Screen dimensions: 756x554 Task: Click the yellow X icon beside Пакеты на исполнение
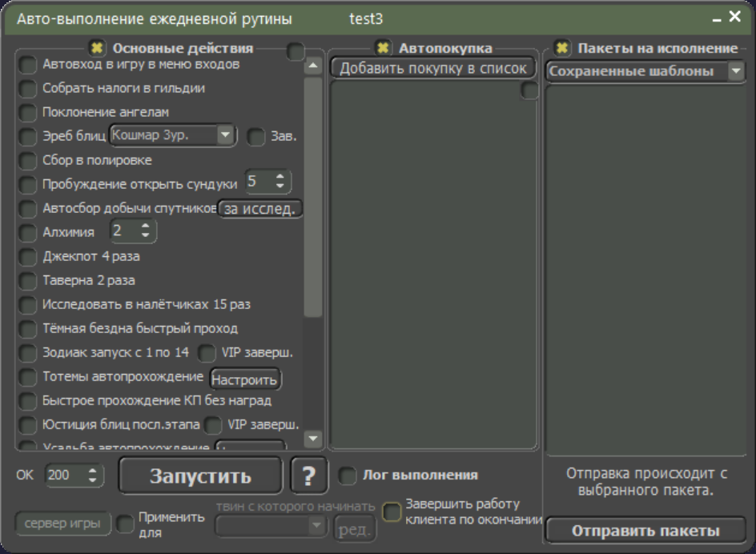(561, 48)
